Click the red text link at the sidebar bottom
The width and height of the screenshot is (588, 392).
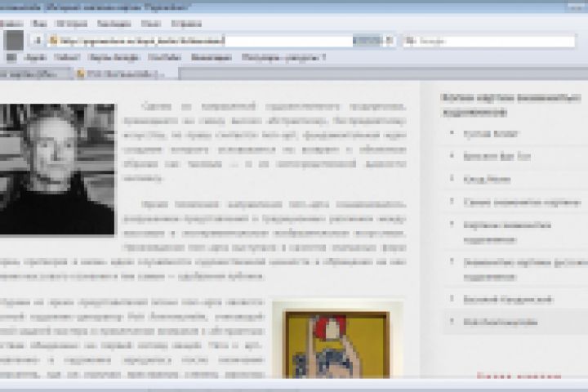519,376
